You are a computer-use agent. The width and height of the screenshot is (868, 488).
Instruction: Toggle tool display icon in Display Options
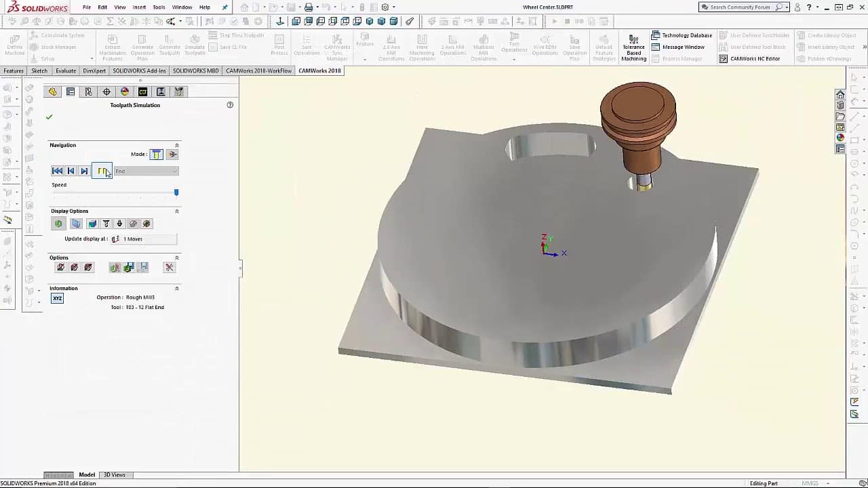(x=106, y=224)
